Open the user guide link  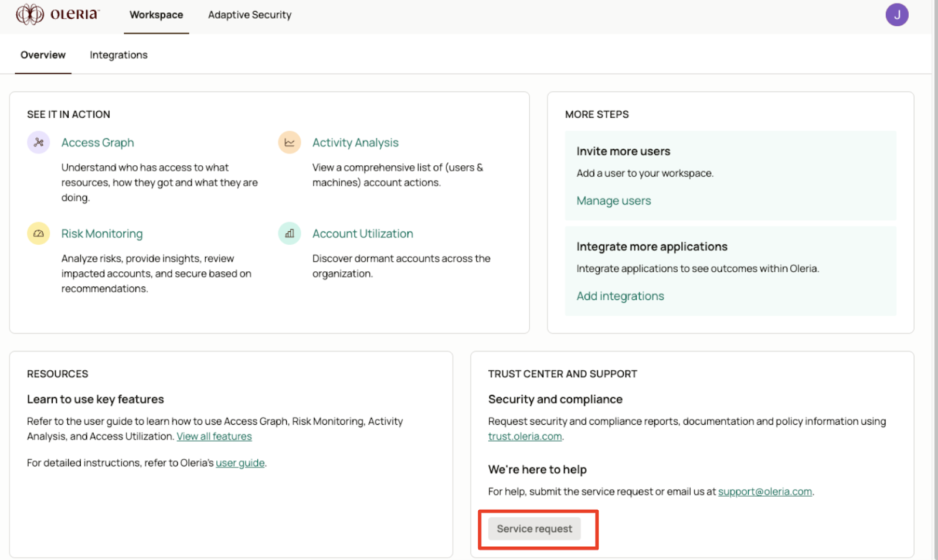(240, 463)
